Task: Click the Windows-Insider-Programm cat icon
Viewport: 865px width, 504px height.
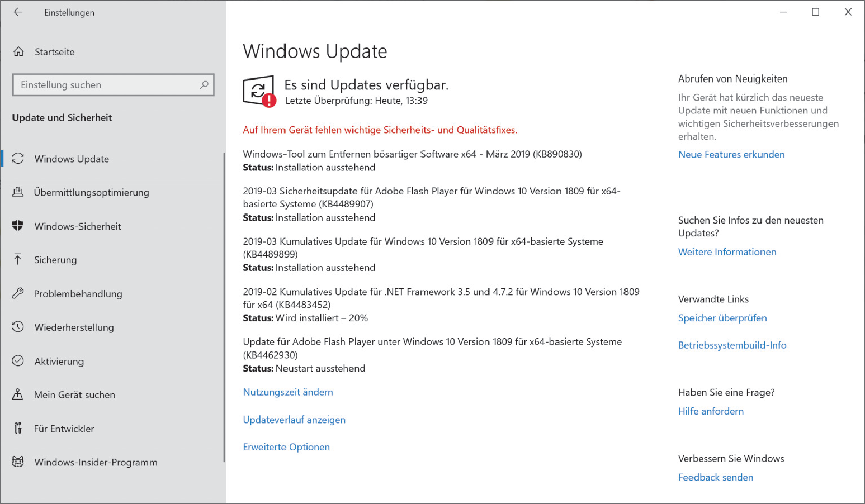Action: 18,462
